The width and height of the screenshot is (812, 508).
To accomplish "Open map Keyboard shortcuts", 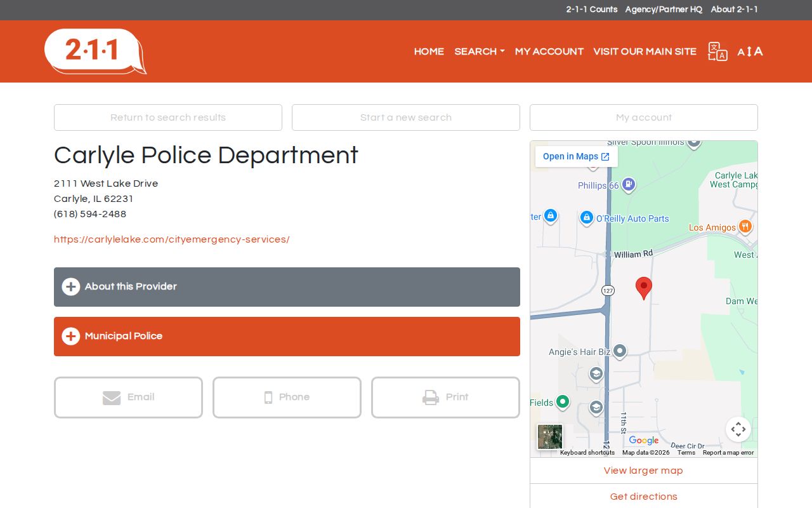I will coord(587,453).
